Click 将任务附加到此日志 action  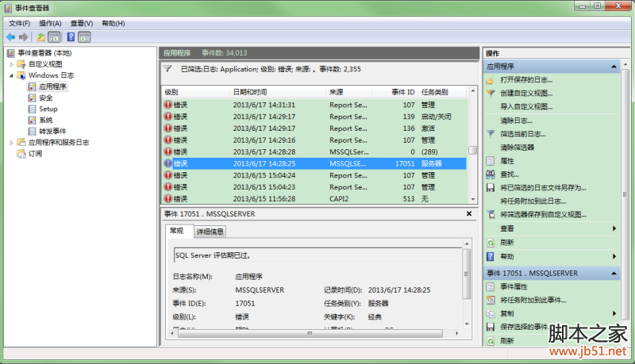click(x=533, y=201)
